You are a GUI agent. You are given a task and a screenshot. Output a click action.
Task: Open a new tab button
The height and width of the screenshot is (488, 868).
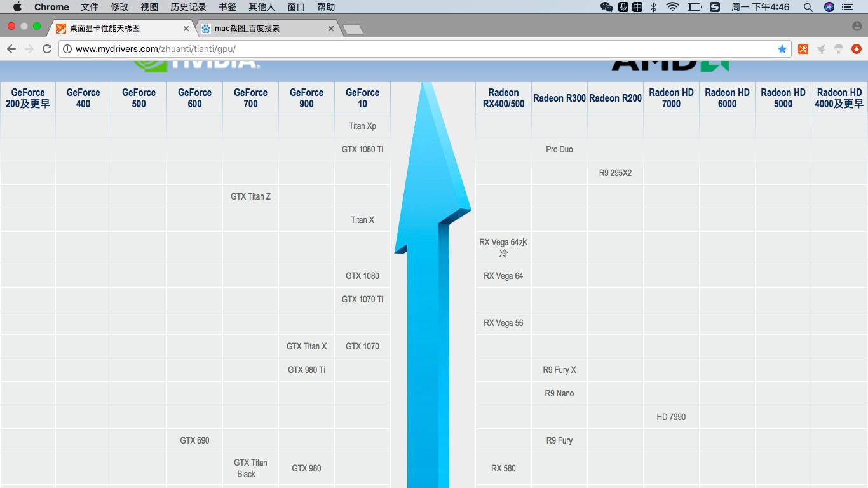click(x=352, y=29)
